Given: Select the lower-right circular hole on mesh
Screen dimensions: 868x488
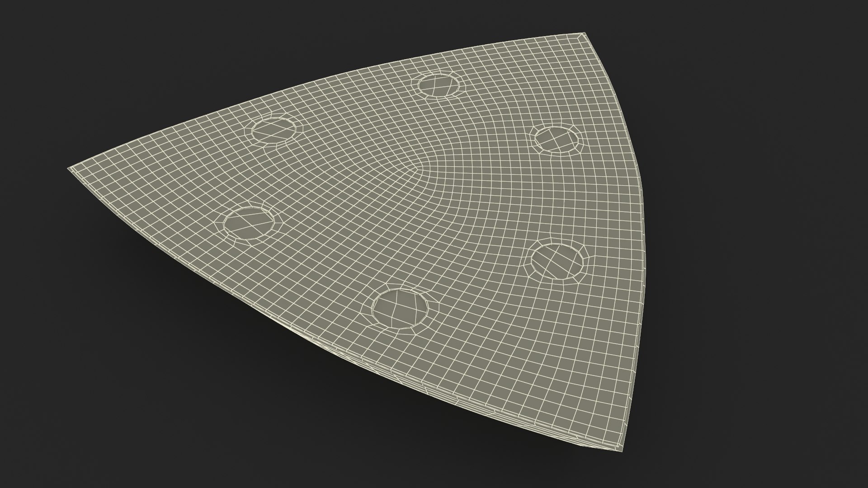Looking at the screenshot, I should click(x=557, y=262).
